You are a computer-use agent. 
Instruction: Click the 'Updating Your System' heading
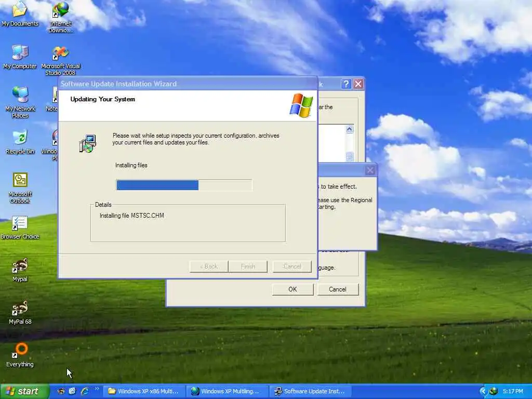point(102,99)
